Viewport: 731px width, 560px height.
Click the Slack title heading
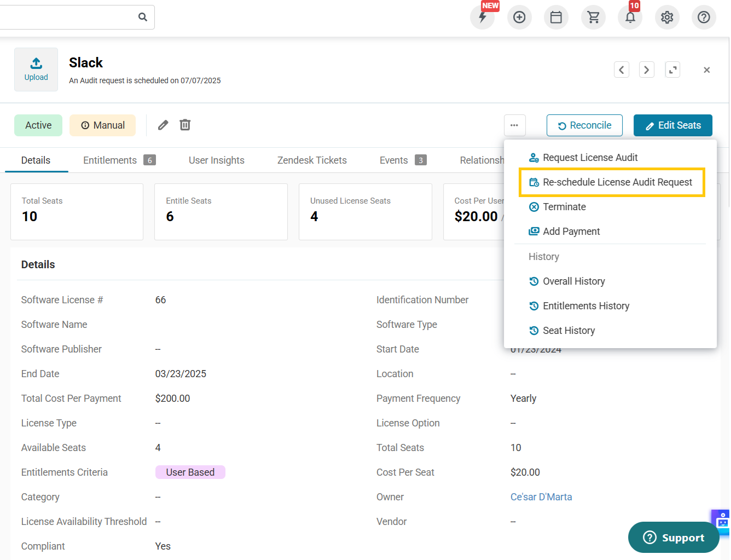point(86,63)
